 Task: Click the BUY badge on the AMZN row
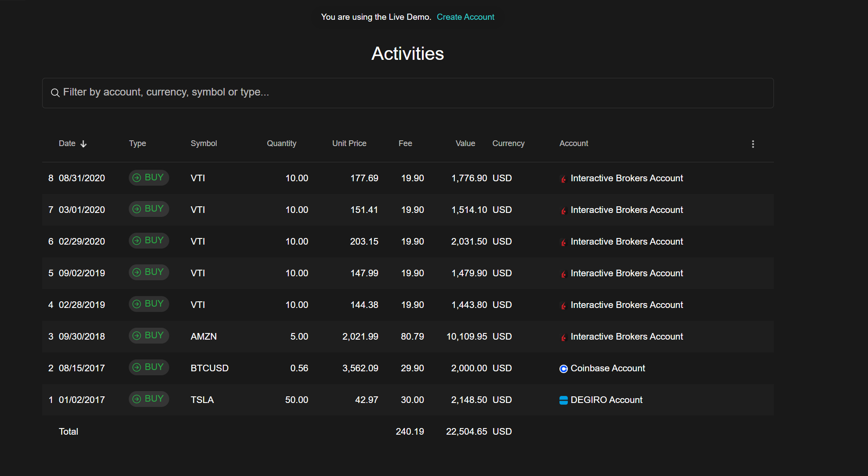tap(149, 336)
